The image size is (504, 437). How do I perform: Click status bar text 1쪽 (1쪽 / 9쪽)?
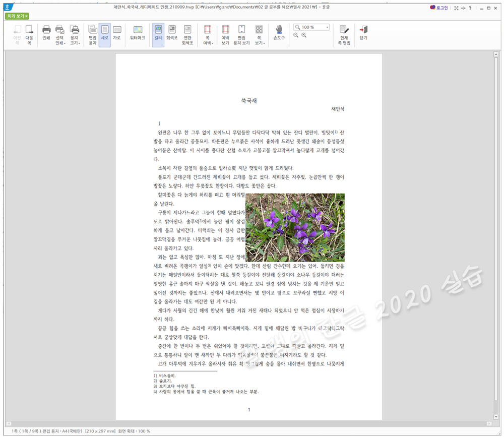click(27, 431)
